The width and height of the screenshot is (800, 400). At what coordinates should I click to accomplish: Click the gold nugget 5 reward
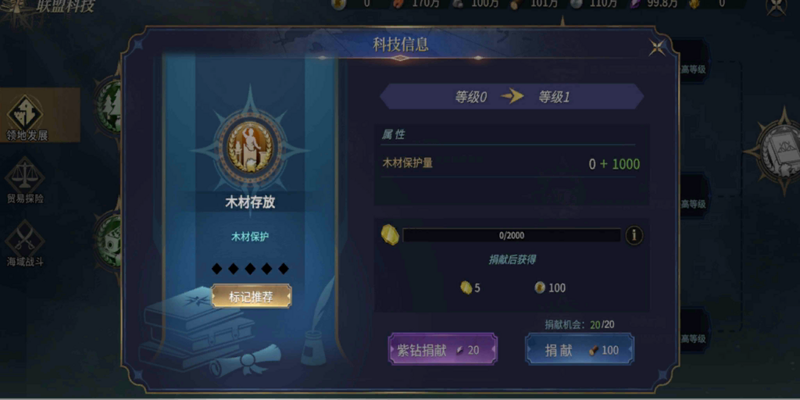coord(470,288)
